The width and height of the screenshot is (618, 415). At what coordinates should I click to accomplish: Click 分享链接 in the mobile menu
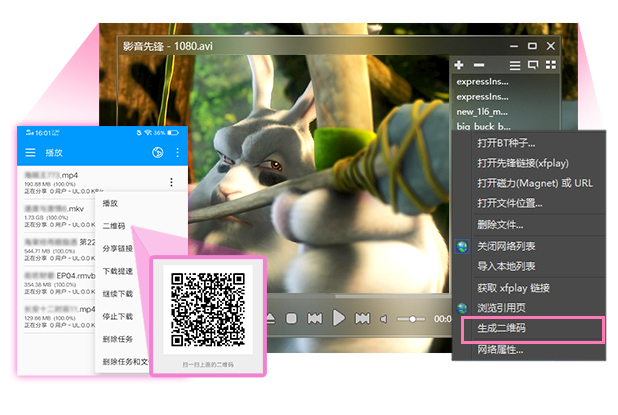pyautogui.click(x=117, y=249)
